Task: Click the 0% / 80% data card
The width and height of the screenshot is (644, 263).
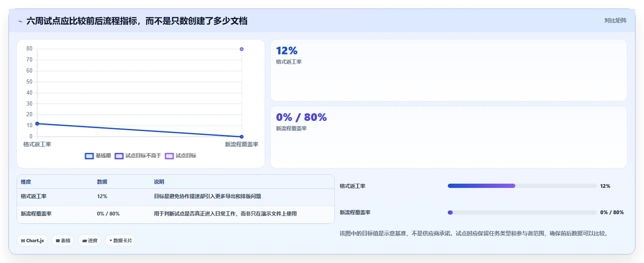Action: pos(449,137)
